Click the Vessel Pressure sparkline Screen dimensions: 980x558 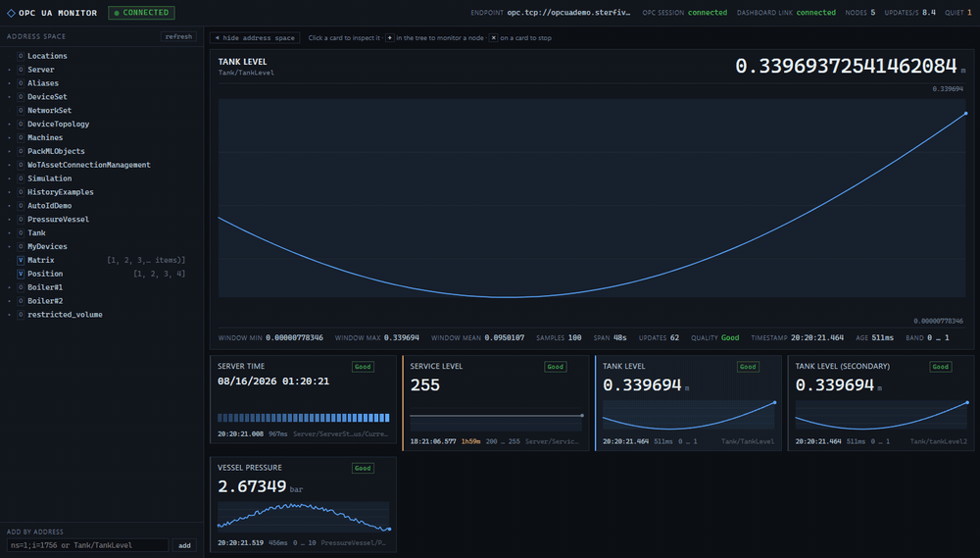coord(303,517)
